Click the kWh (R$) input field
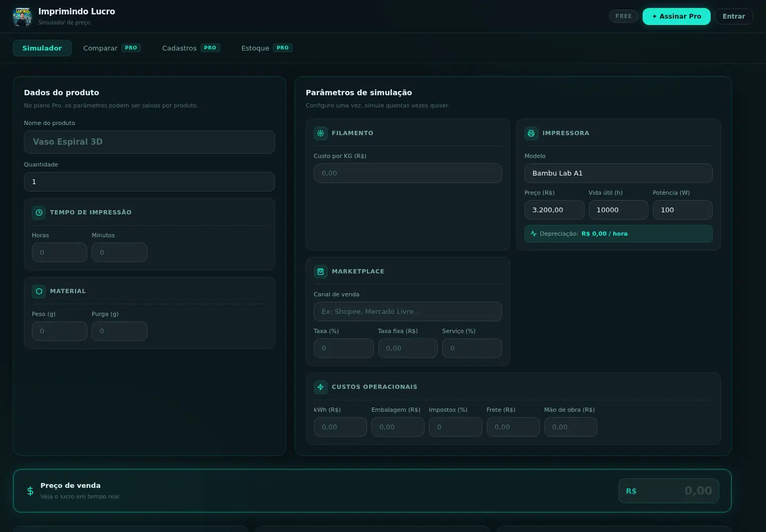Image resolution: width=766 pixels, height=532 pixels. [x=340, y=427]
